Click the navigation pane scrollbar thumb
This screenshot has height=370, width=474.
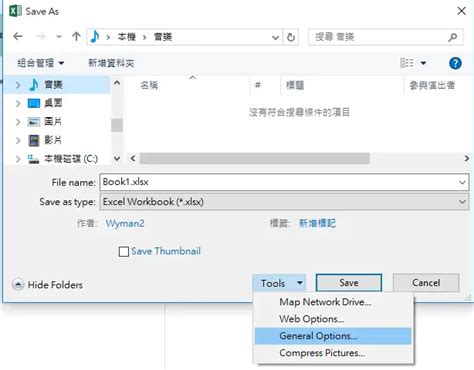117,125
